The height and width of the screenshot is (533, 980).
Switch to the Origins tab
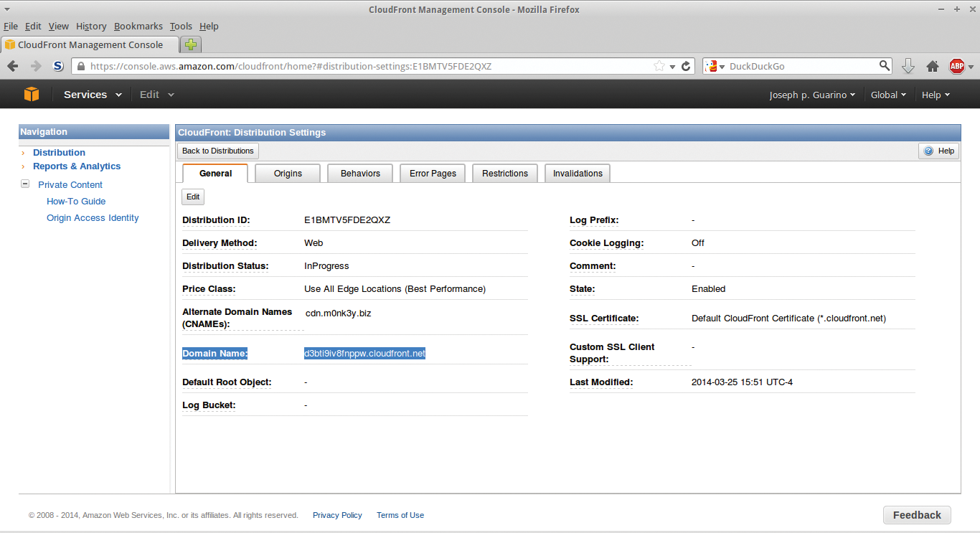(x=288, y=174)
